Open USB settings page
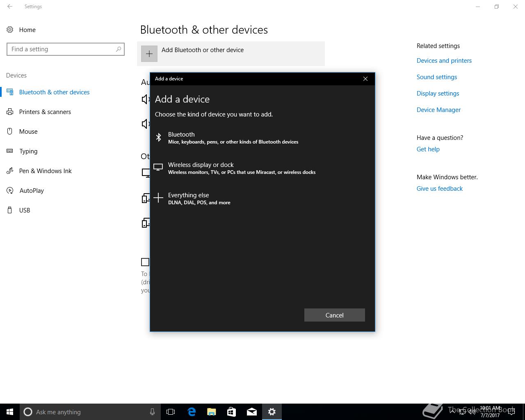The image size is (525, 420). point(25,210)
